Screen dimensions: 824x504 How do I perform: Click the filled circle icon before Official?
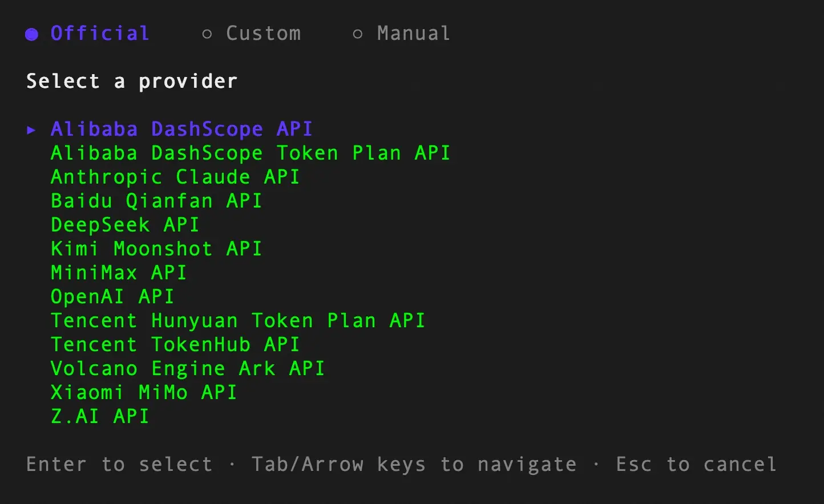32,34
